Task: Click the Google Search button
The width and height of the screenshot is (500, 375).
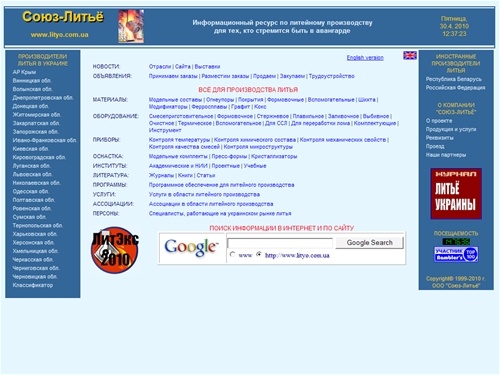Action: [x=369, y=243]
